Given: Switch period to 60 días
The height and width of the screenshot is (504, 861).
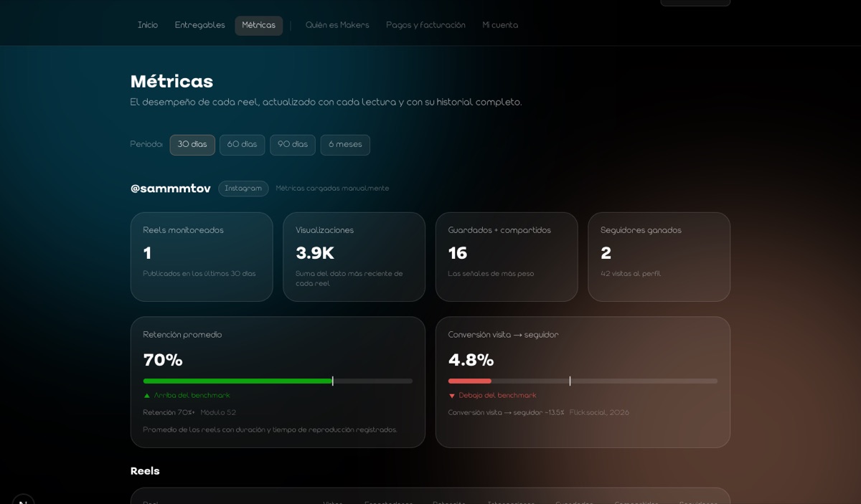Looking at the screenshot, I should (x=242, y=145).
